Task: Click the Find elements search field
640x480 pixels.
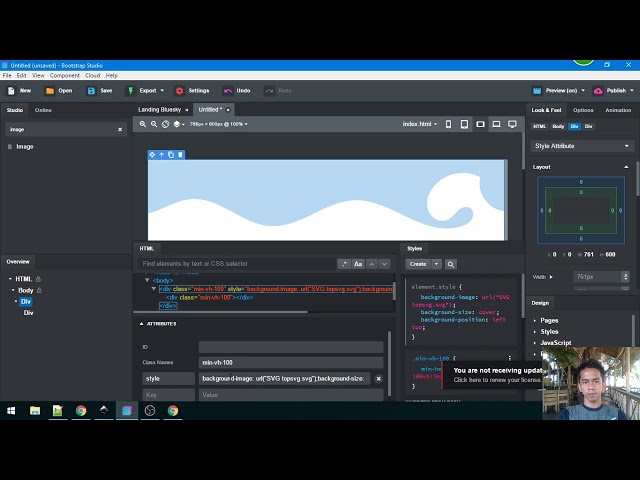Action: coord(237,264)
